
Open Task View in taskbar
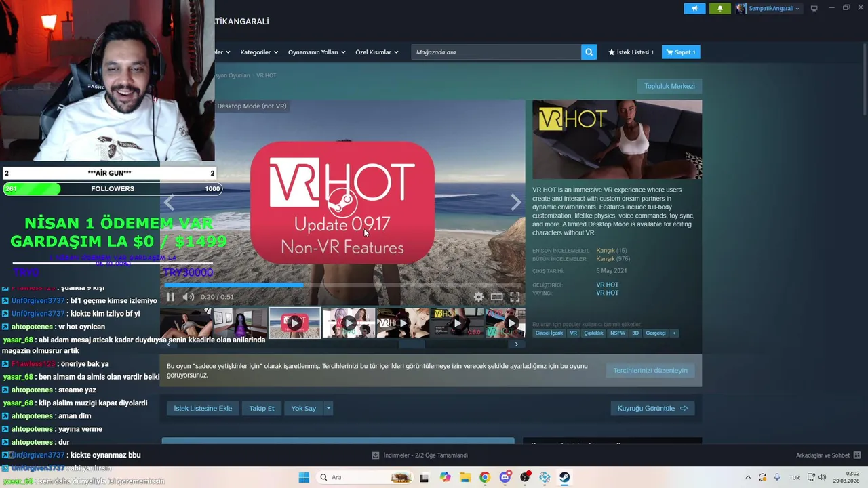[424, 477]
